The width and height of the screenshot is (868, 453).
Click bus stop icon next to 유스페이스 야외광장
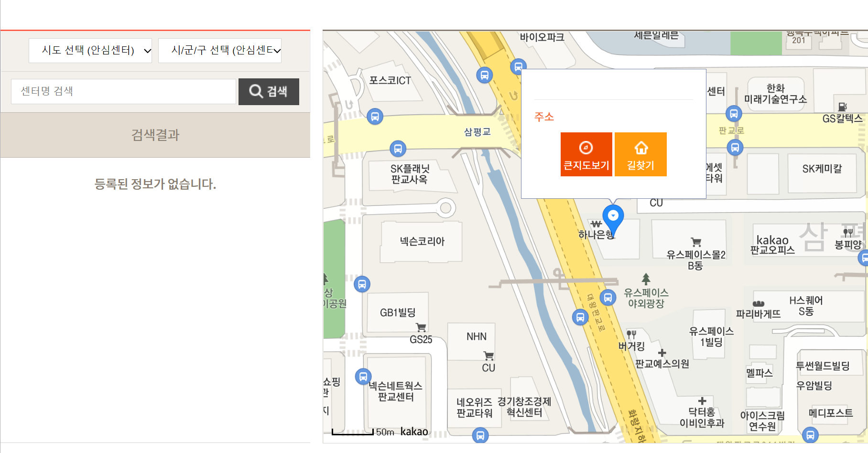608,298
